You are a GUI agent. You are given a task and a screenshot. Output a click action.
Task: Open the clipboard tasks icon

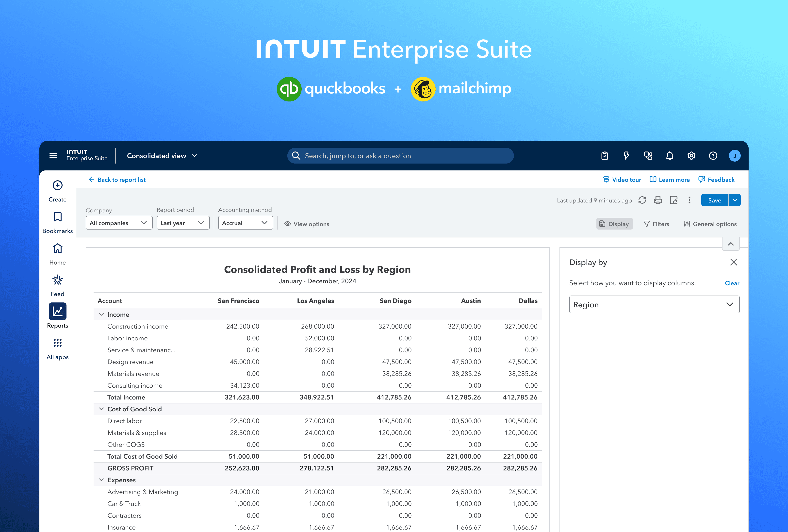[x=605, y=156]
